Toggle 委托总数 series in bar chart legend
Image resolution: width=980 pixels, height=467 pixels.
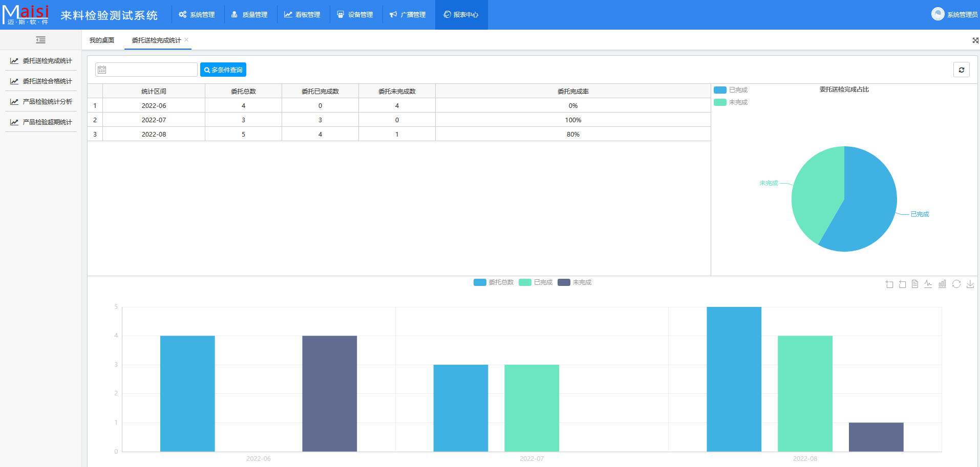pos(494,282)
